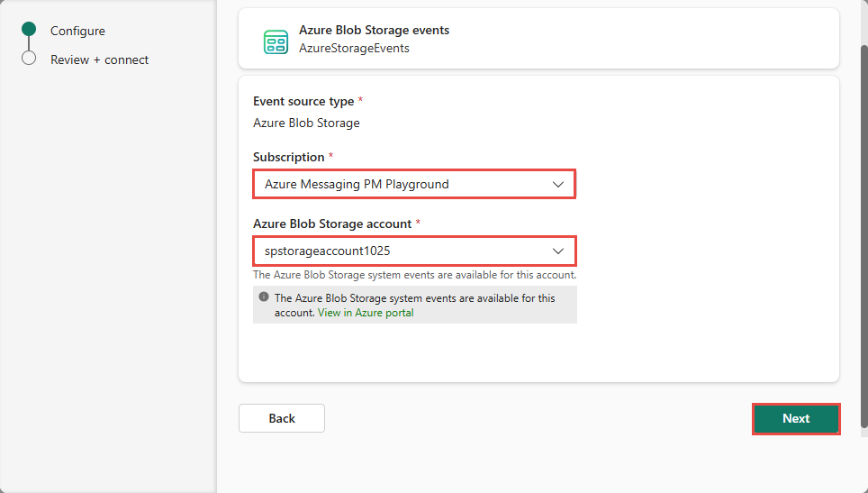Go to the Review + connect step label
The width and height of the screenshot is (868, 493).
100,59
